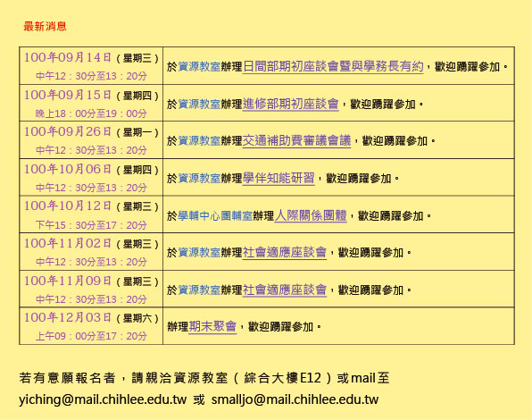Click 學輔中心團輔室 location text
Viewport: 532px width, 420px height.
(x=215, y=215)
